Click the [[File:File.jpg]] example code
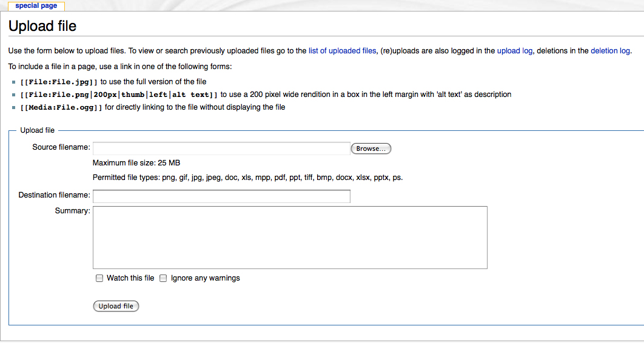 (x=59, y=82)
